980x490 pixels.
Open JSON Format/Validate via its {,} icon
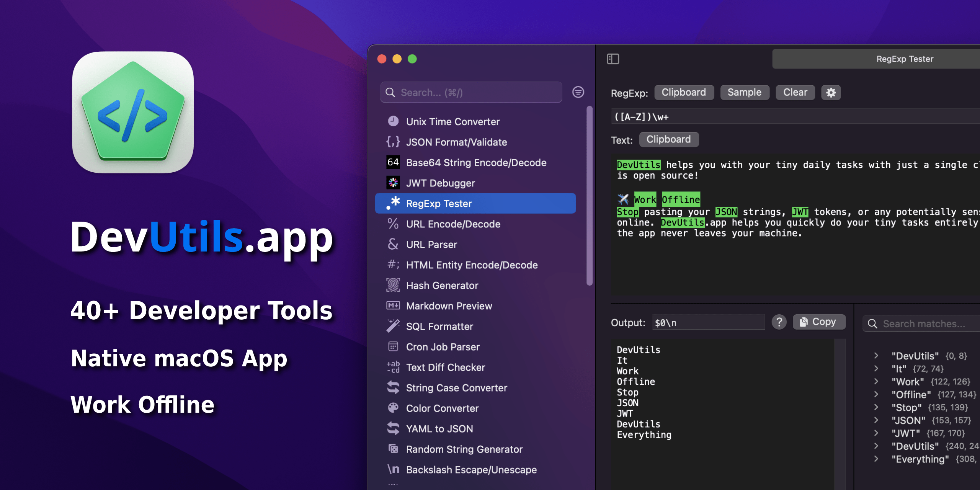393,142
